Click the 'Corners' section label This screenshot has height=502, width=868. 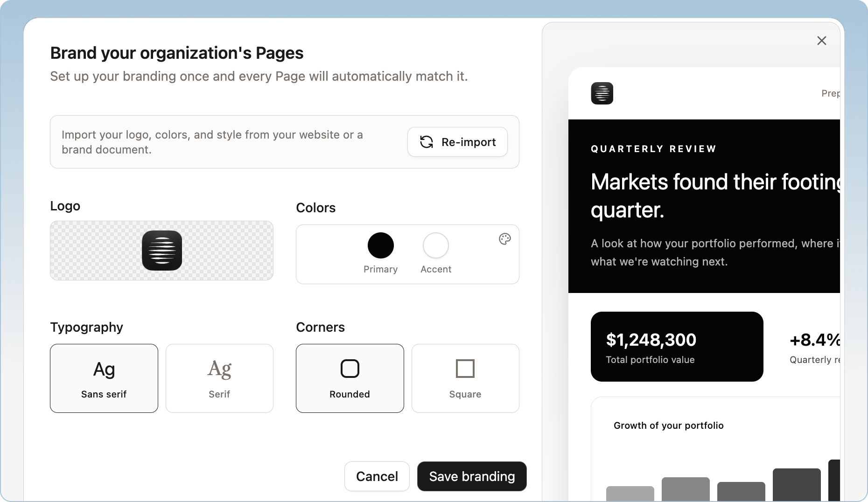(x=321, y=327)
